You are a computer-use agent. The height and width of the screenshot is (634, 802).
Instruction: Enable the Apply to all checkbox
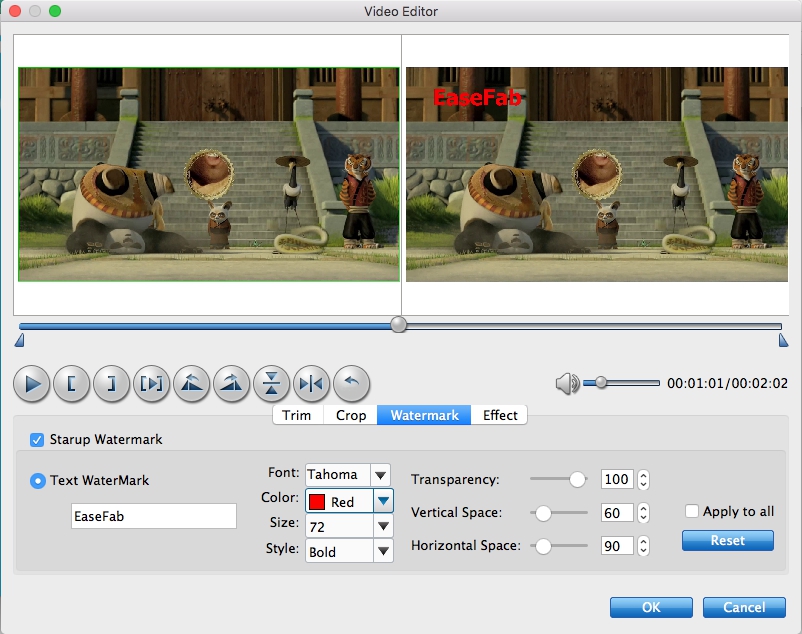pos(692,511)
